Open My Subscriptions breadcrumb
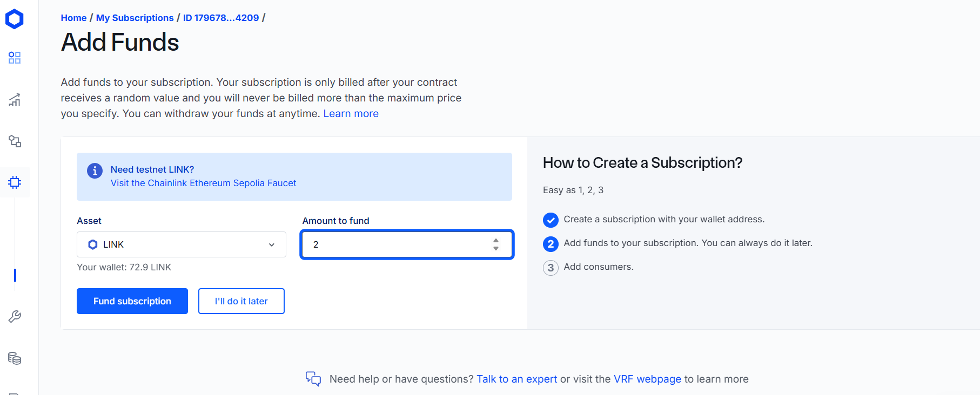Image resolution: width=980 pixels, height=395 pixels. (135, 18)
